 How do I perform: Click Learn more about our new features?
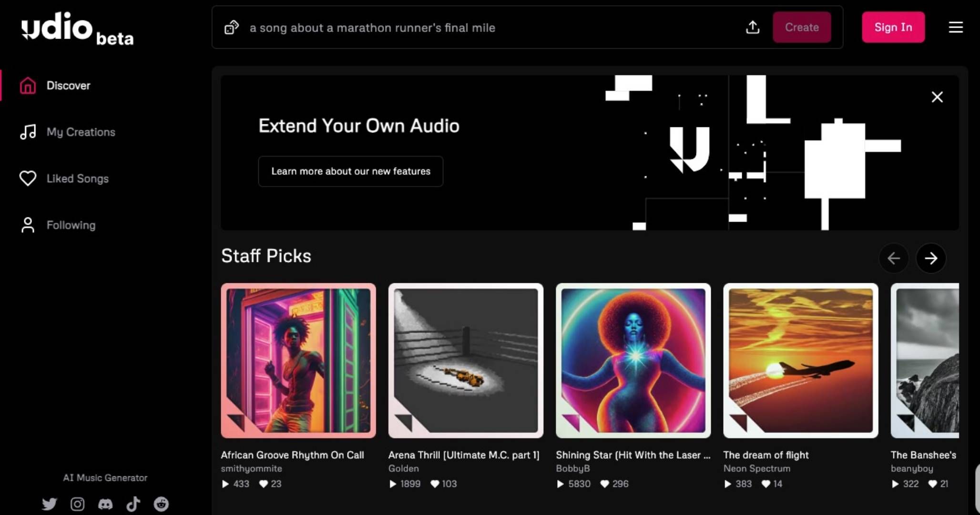tap(351, 171)
